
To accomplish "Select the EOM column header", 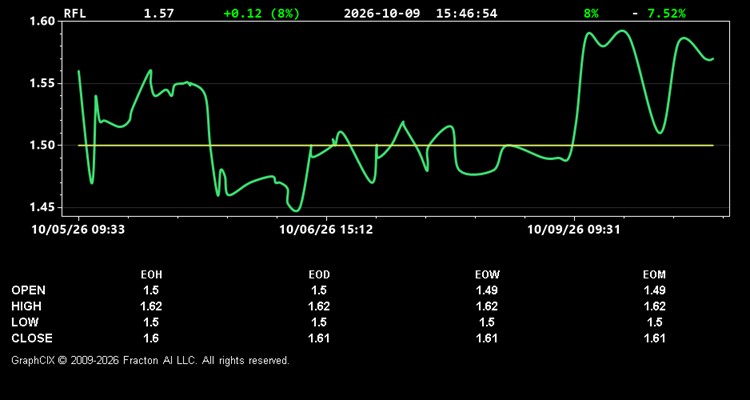I will (654, 275).
